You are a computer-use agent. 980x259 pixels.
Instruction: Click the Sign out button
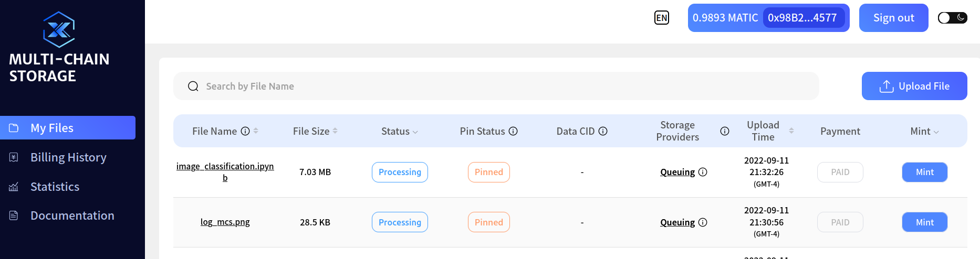(894, 18)
